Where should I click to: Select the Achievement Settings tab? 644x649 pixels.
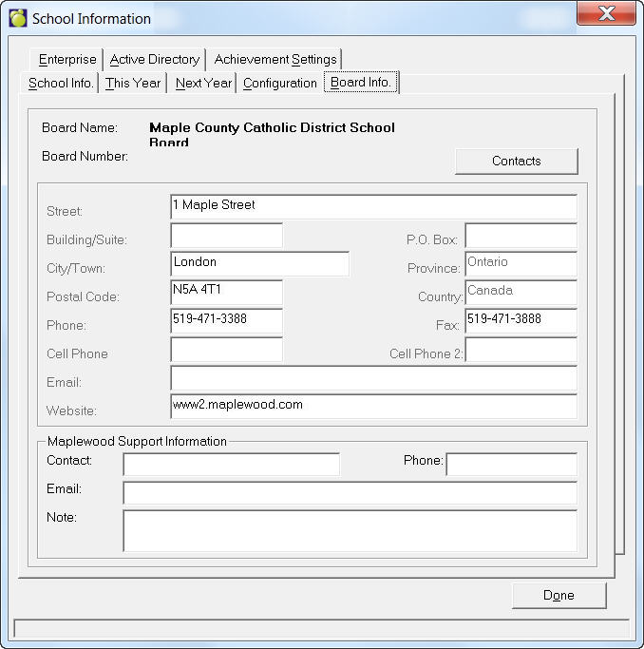point(275,59)
